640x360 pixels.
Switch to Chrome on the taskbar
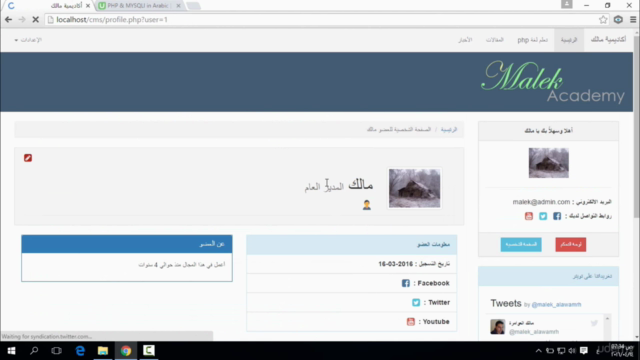(126, 351)
